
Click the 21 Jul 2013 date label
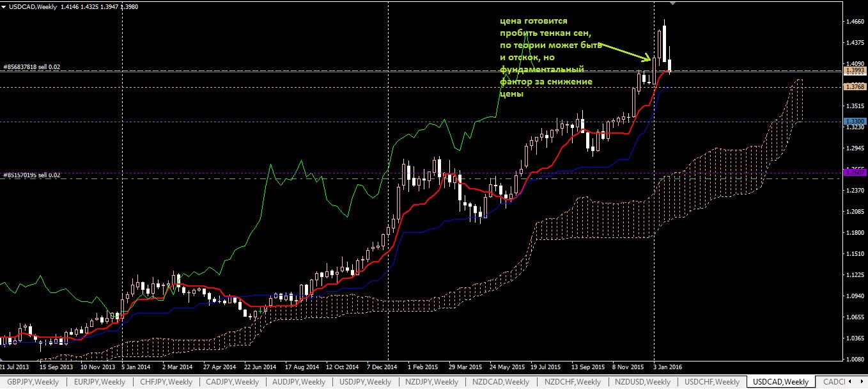[14, 367]
